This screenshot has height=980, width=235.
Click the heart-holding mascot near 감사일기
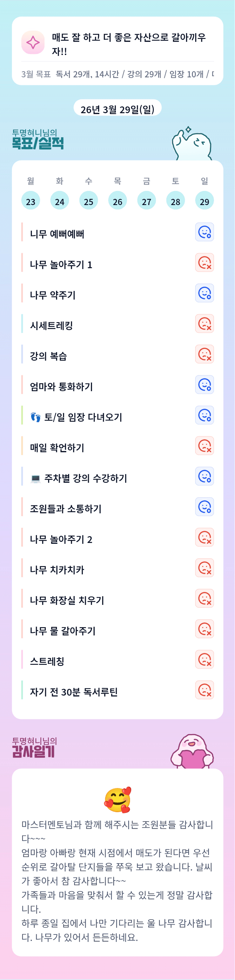(192, 752)
